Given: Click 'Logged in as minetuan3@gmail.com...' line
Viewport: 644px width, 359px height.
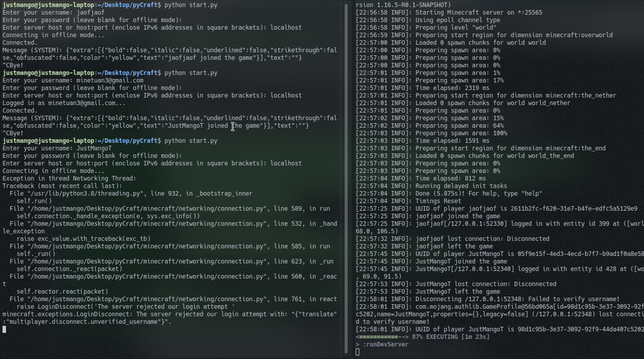Looking at the screenshot, I should [64, 103].
